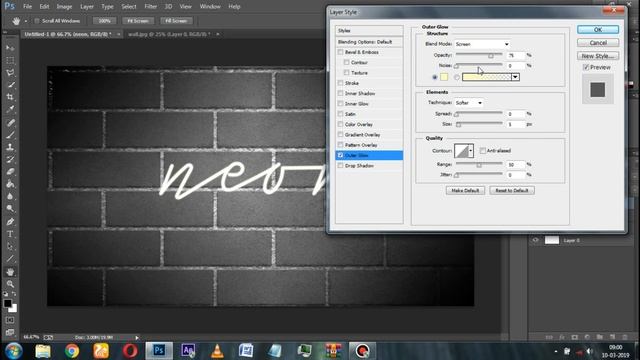Image resolution: width=640 pixels, height=360 pixels.
Task: Click the Make Default button
Action: 465,191
